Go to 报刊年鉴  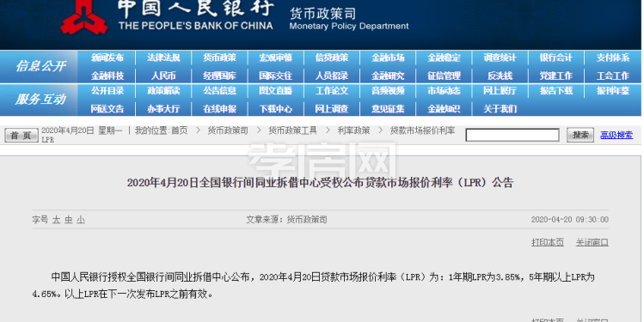click(613, 91)
